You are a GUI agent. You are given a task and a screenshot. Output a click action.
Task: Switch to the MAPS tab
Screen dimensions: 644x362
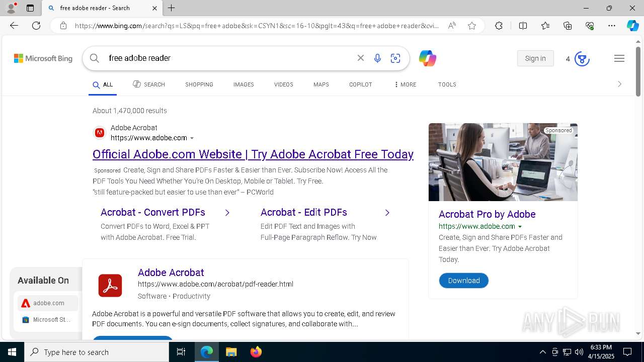point(321,84)
